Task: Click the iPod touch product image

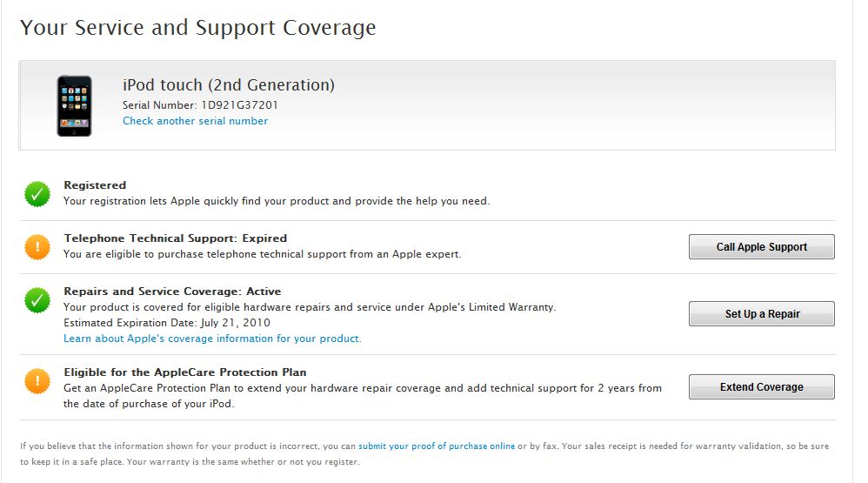Action: 74,106
